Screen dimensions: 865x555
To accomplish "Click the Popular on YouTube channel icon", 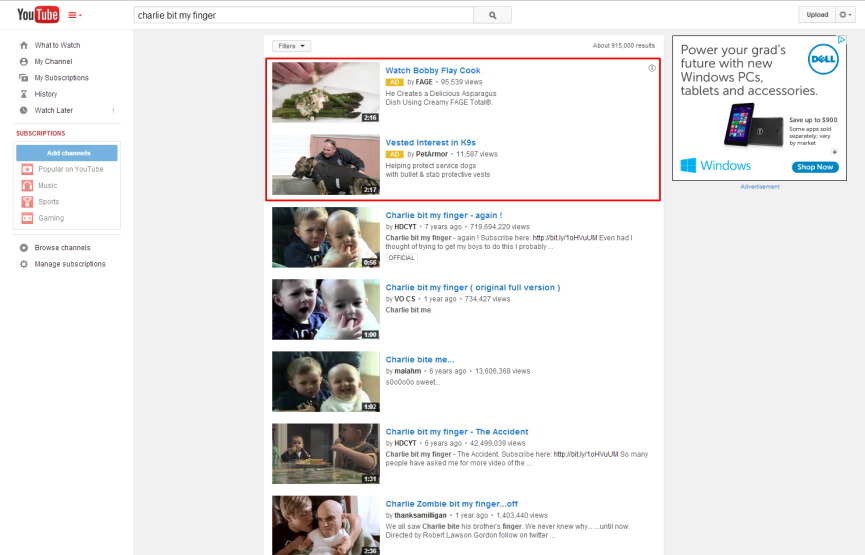I will coord(27,169).
